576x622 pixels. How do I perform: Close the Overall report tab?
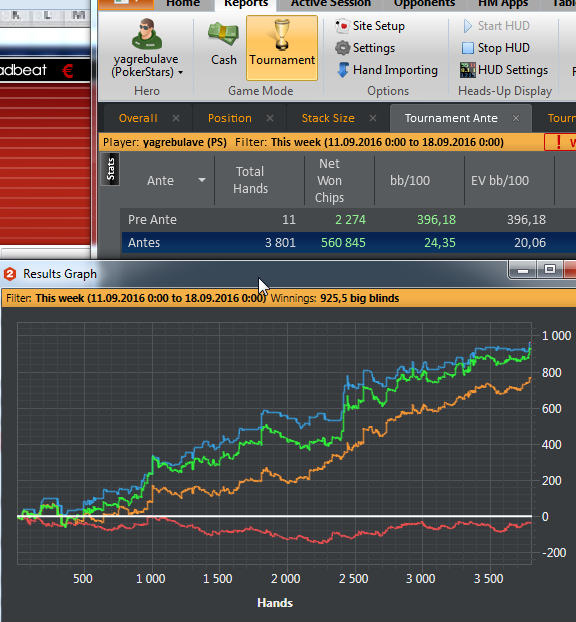pyautogui.click(x=176, y=118)
